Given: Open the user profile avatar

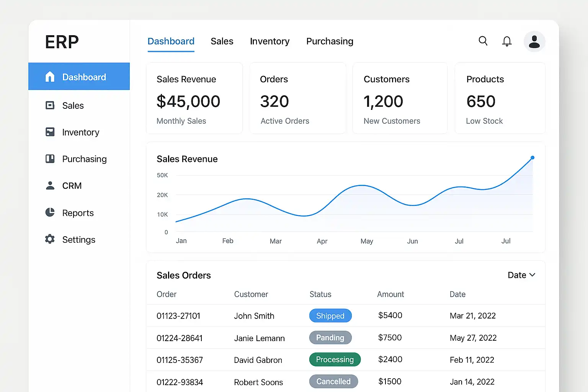Looking at the screenshot, I should tap(534, 41).
